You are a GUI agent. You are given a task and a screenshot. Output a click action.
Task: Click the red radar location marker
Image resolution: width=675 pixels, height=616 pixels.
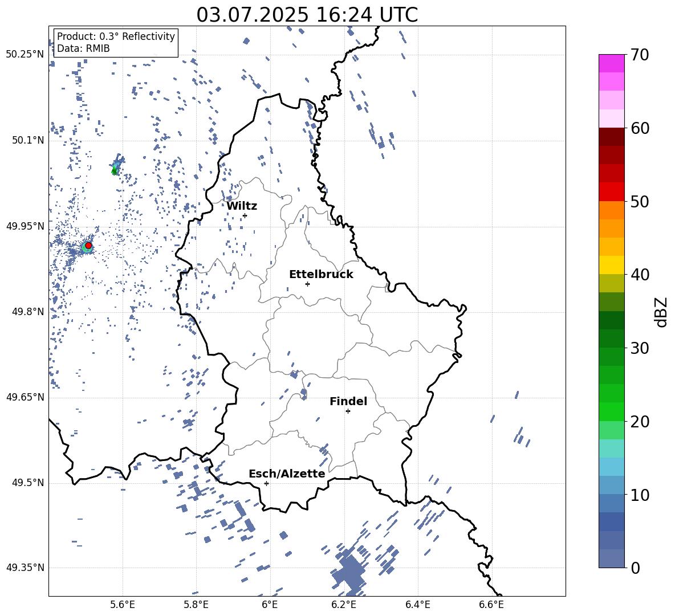click(x=88, y=246)
